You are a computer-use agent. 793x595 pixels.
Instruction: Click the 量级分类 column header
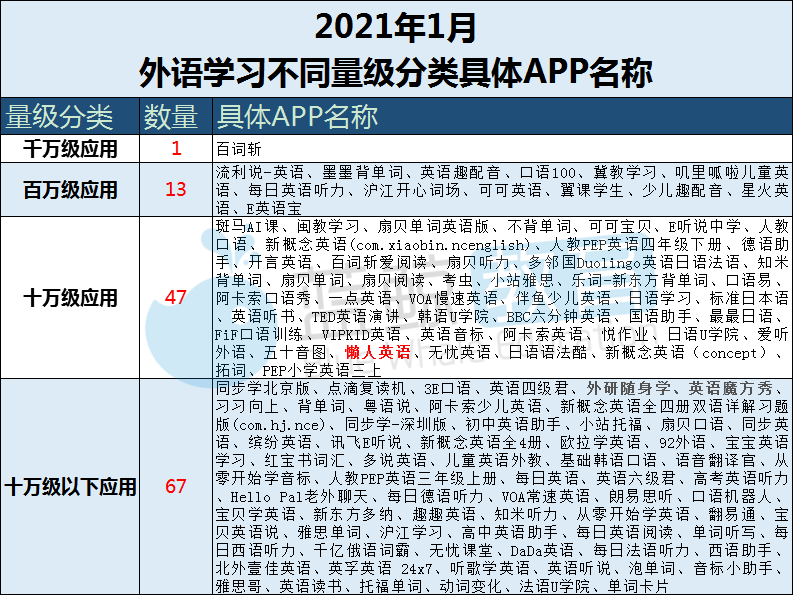60,117
